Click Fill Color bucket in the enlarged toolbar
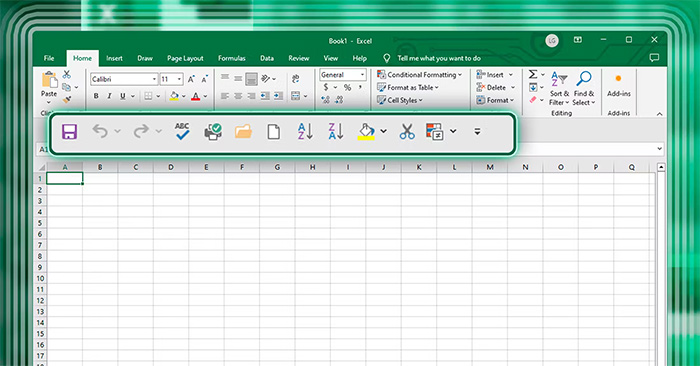 [366, 132]
